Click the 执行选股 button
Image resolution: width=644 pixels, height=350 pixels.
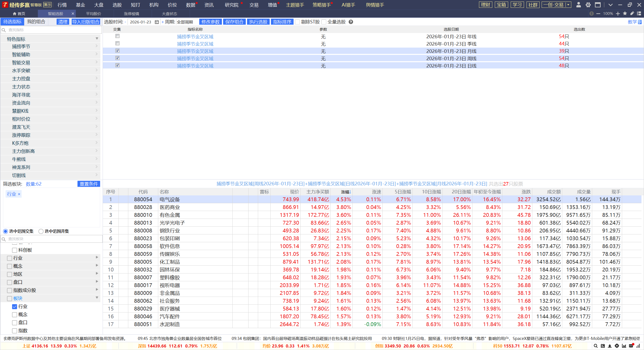pyautogui.click(x=258, y=22)
